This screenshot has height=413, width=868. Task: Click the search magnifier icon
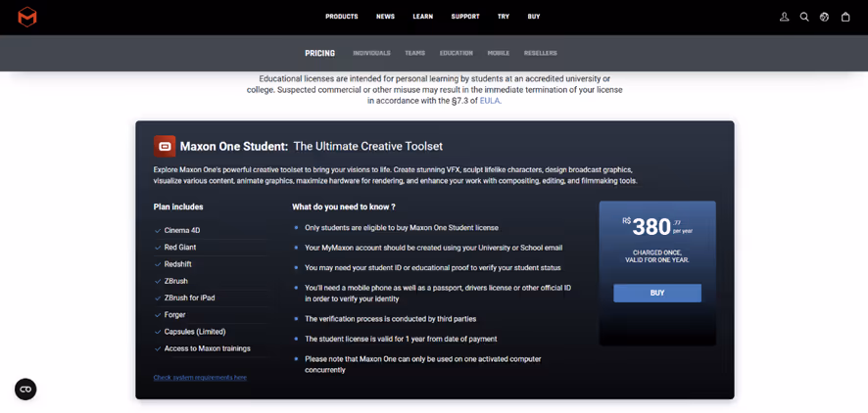click(x=804, y=17)
